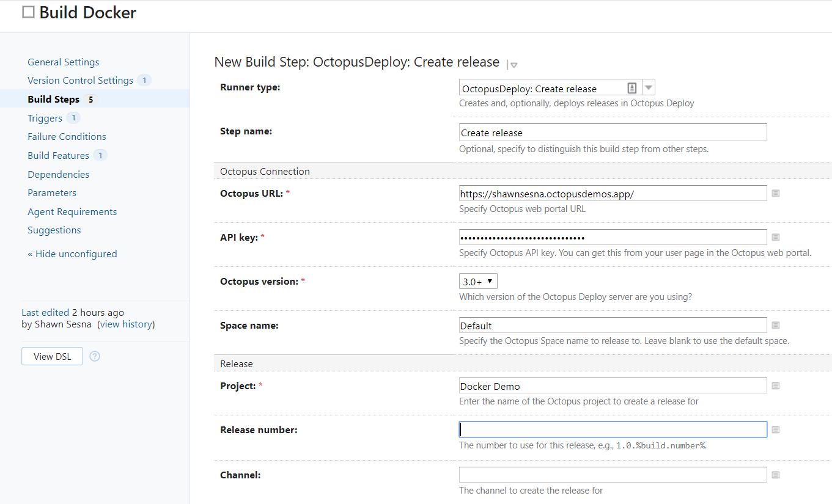Click Hide unconfigured link

72,254
